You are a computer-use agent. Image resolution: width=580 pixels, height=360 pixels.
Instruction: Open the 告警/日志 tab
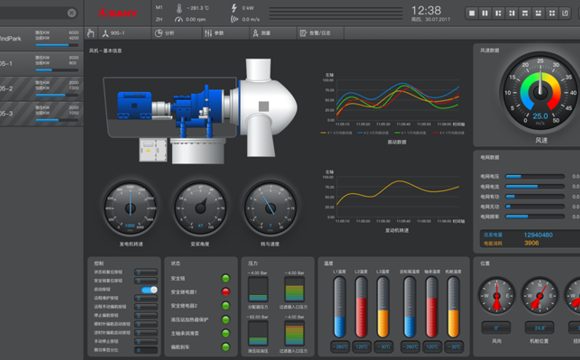coord(320,33)
